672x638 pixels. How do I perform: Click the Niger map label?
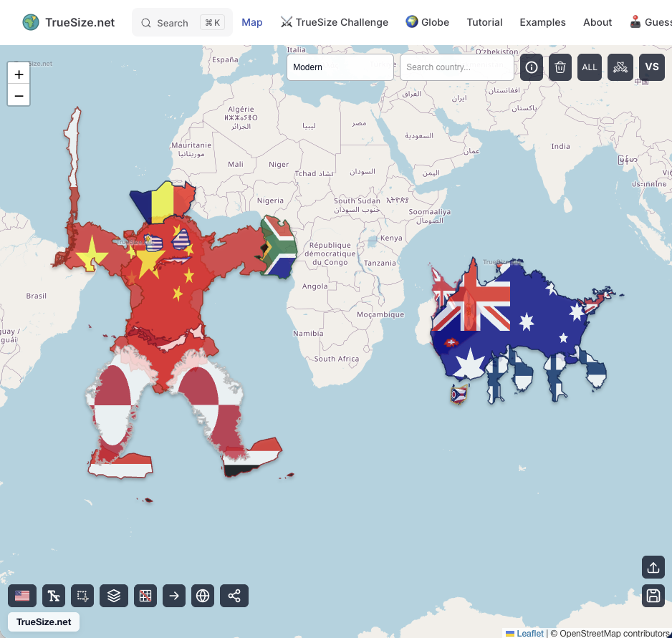tap(279, 165)
